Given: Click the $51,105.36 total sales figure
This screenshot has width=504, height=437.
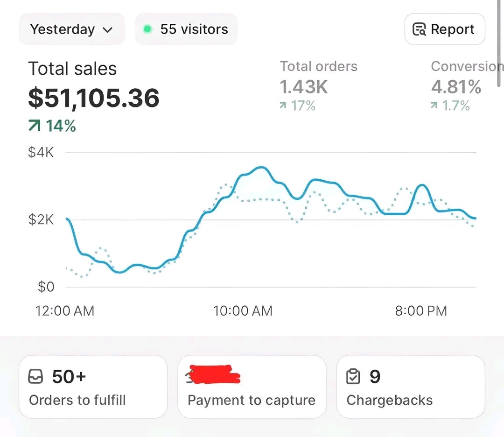Looking at the screenshot, I should [x=94, y=98].
